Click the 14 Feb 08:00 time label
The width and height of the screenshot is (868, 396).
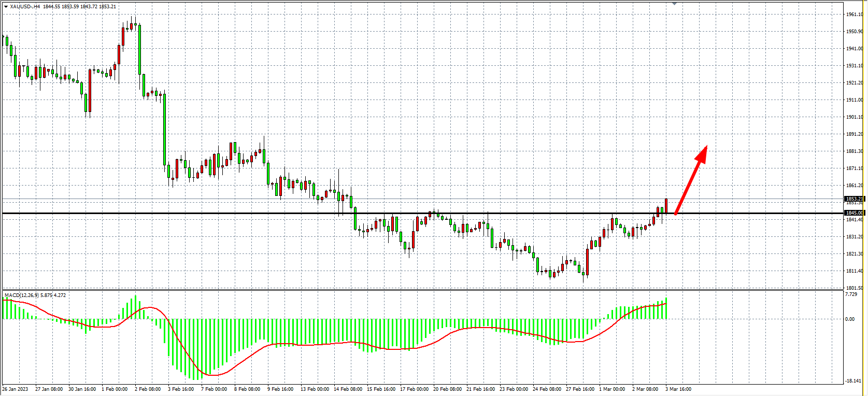click(x=348, y=389)
